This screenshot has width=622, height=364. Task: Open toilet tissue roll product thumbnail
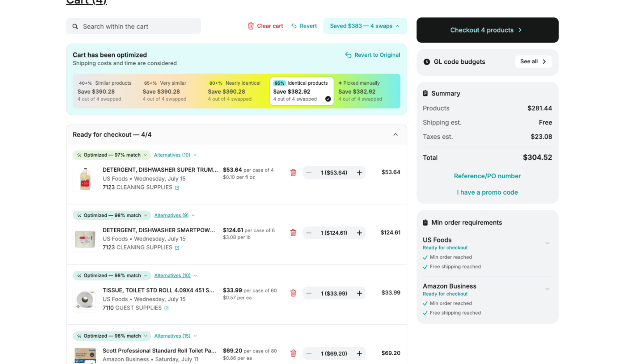click(85, 300)
